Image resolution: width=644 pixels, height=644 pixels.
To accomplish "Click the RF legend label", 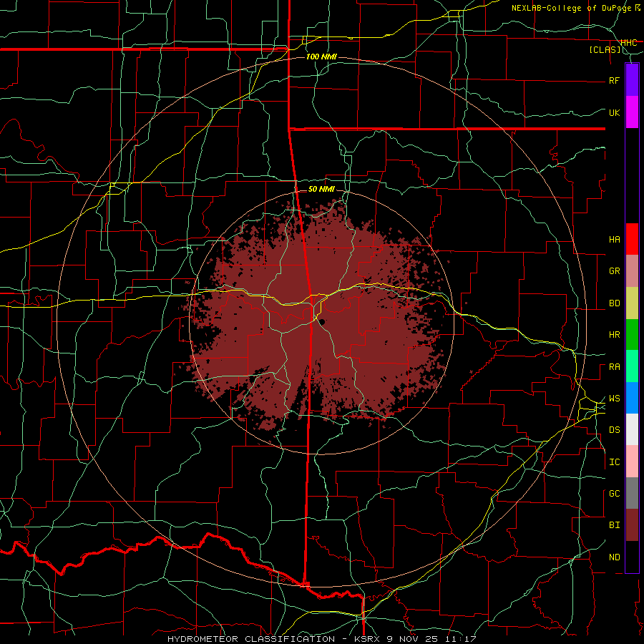I will [615, 80].
